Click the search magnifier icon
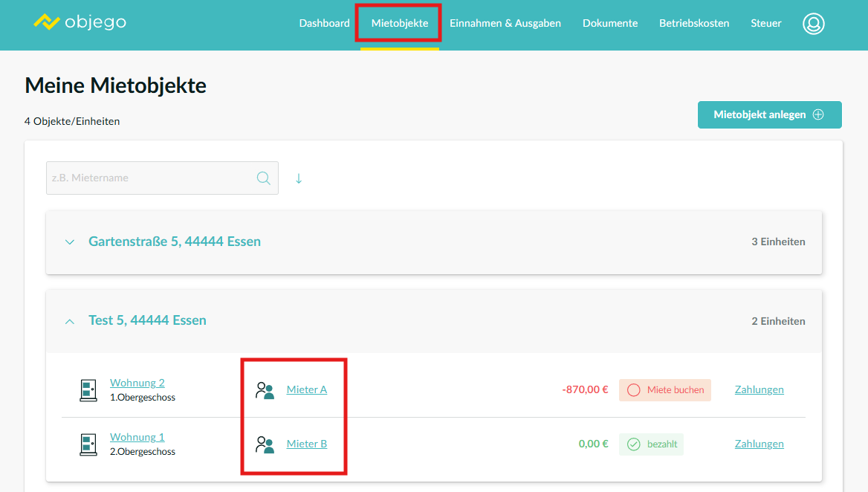The height and width of the screenshot is (492, 868). [x=263, y=178]
